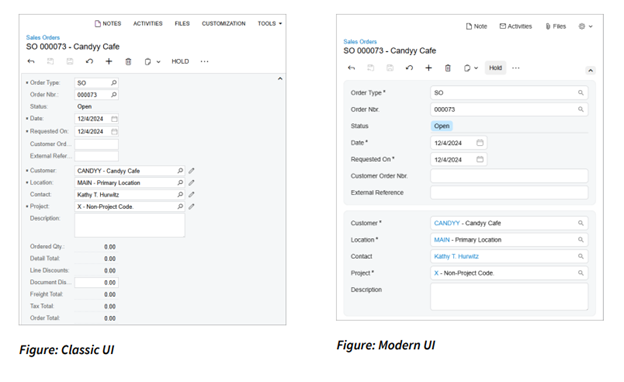This screenshot has width=624, height=382.
Task: Click Customer Order Nbr. field in Modern UI
Action: 509,176
